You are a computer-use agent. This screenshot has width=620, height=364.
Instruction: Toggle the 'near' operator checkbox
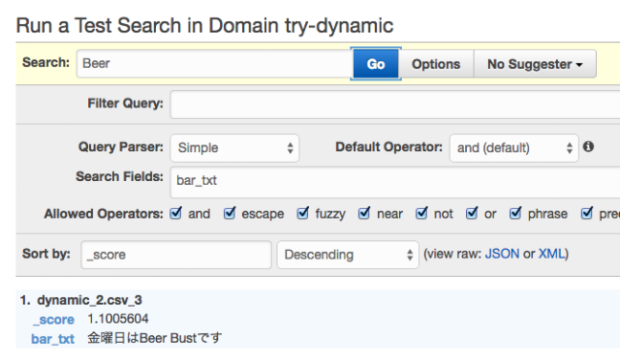(x=364, y=213)
